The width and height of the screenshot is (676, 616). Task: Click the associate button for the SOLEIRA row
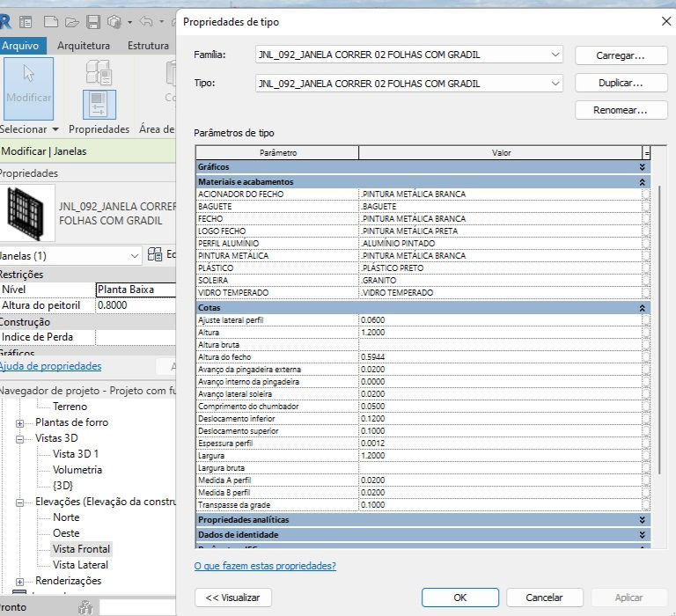click(x=646, y=281)
